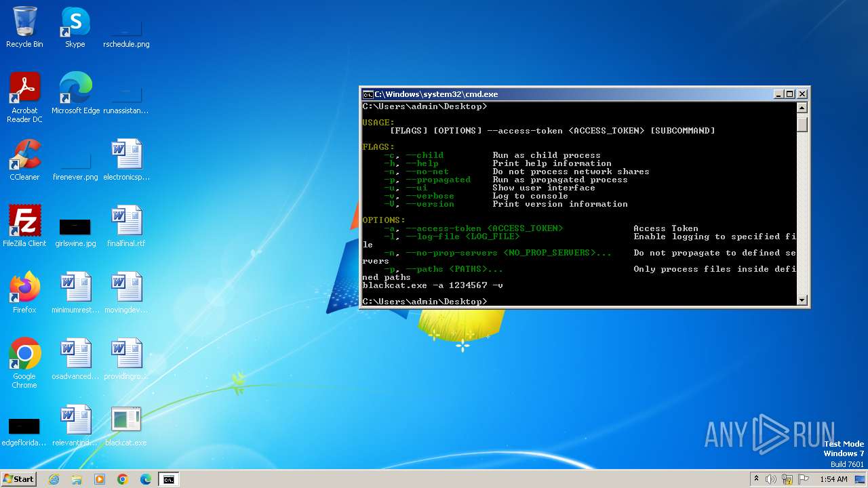Select the finalfinal.rtf document icon

pyautogui.click(x=126, y=226)
